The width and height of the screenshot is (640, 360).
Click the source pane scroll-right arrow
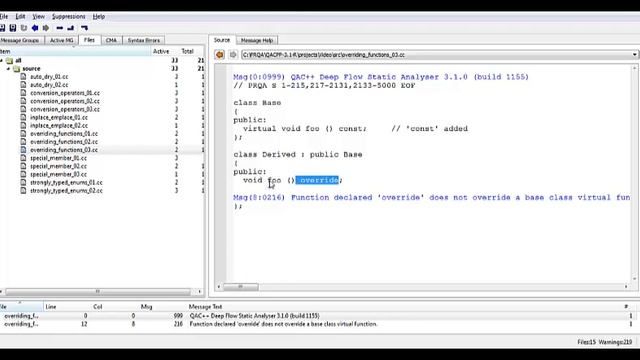626,287
